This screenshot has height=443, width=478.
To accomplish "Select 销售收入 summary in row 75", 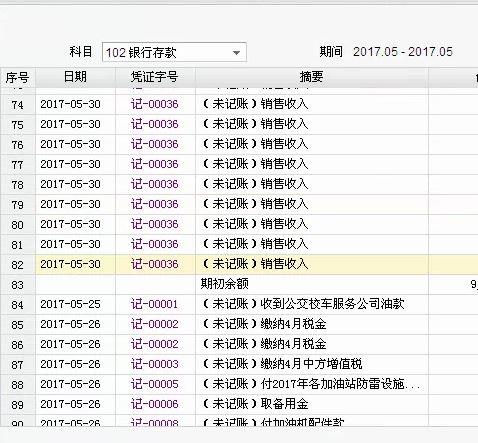I will click(x=284, y=124).
